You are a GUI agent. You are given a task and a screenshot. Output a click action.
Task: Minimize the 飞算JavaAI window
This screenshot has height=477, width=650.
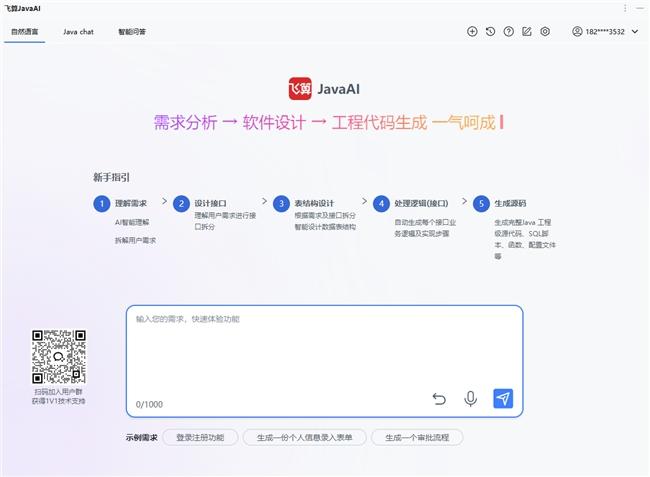click(x=640, y=8)
